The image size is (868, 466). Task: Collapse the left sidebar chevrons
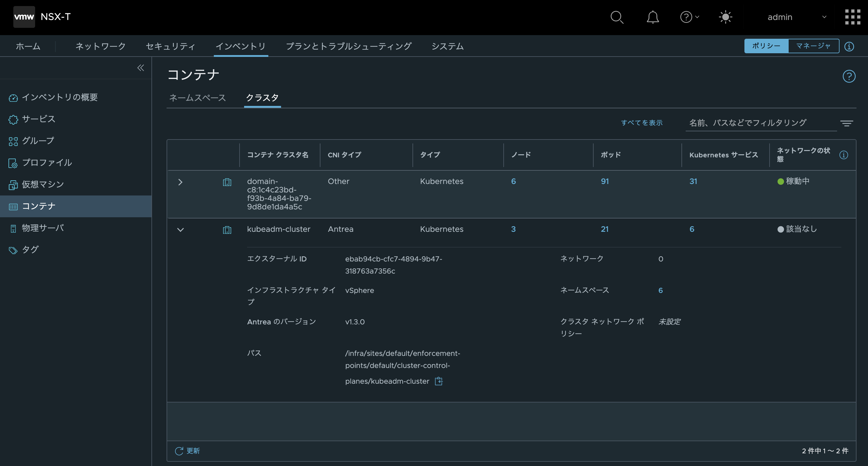tap(141, 68)
